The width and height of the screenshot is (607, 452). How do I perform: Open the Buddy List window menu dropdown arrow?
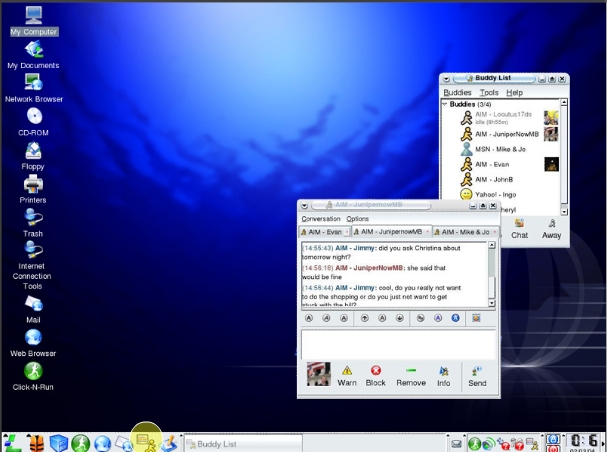(446, 79)
